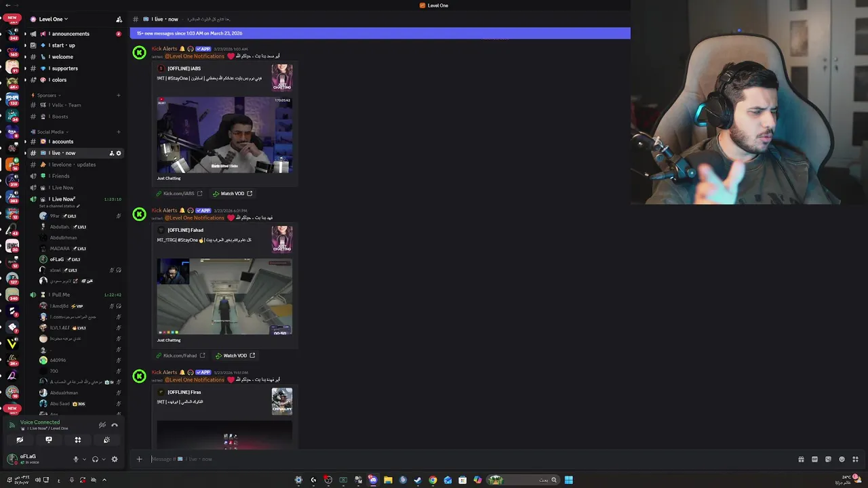Open the Velix · Team channel
This screenshot has height=488, width=868.
(75, 105)
